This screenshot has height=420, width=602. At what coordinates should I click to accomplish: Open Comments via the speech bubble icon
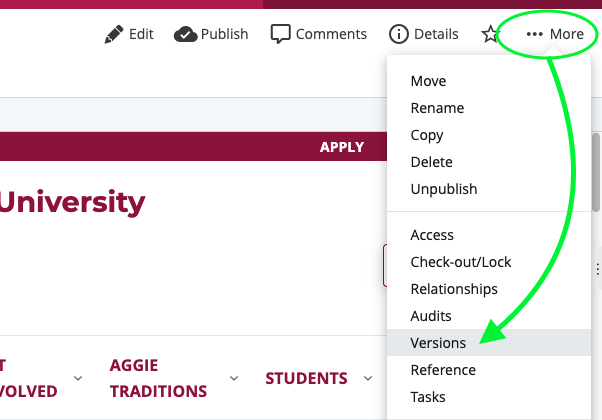pos(280,34)
